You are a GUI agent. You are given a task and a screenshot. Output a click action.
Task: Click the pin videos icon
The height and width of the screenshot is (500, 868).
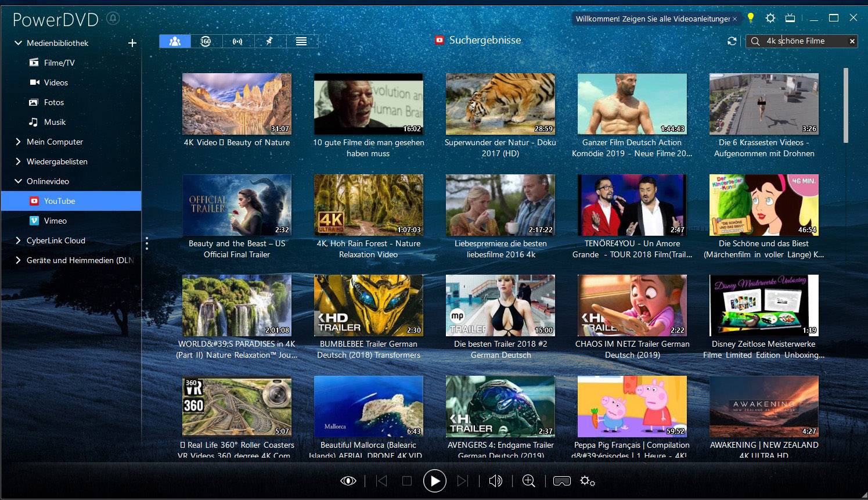269,41
